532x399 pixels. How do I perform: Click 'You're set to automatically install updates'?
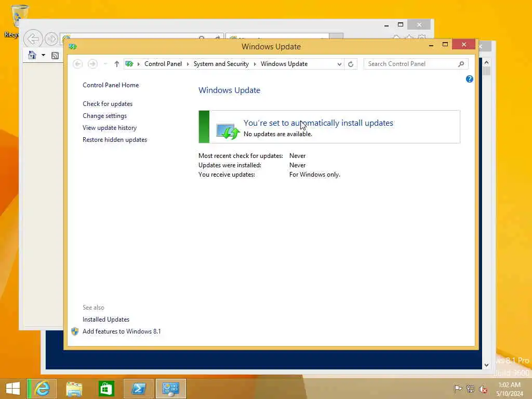pos(318,123)
